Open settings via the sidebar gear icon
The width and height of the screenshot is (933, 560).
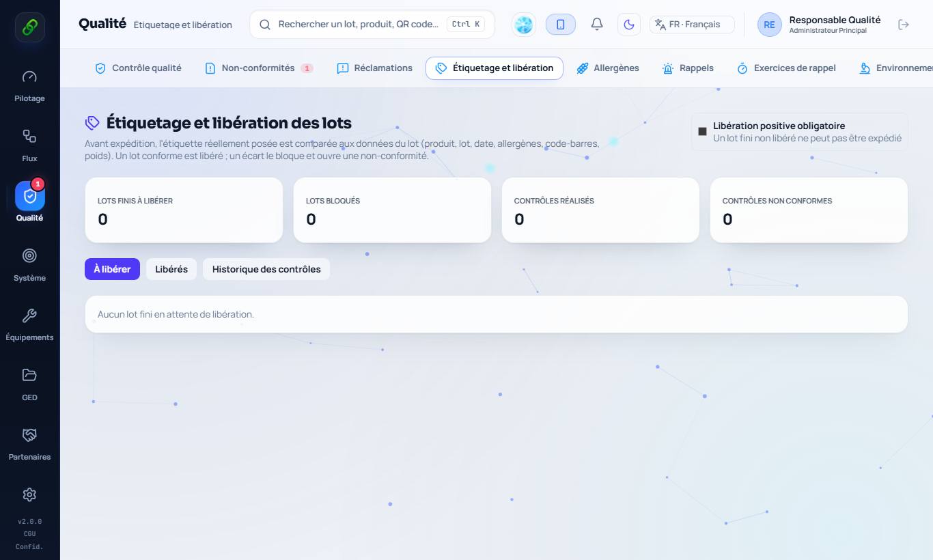[29, 494]
